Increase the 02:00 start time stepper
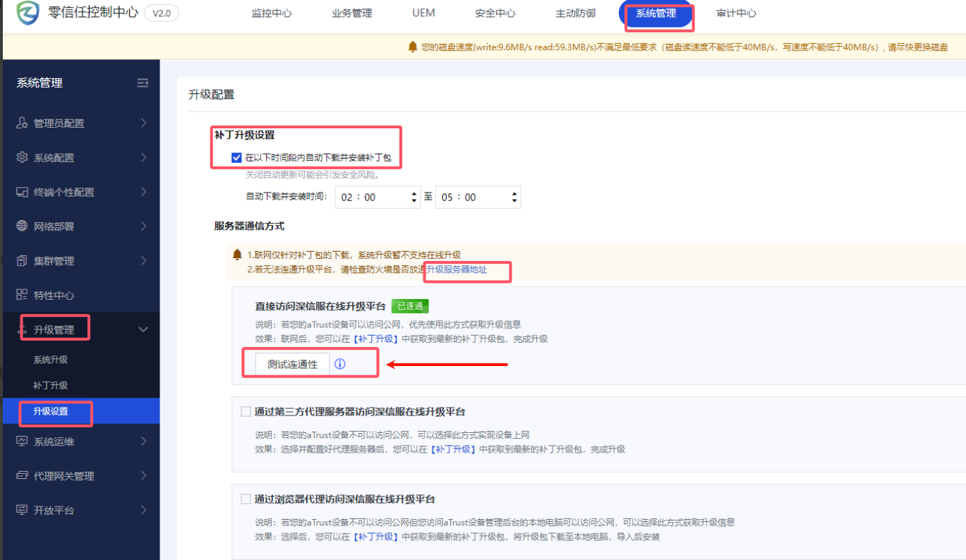Screen dimensions: 966x560 (414, 193)
